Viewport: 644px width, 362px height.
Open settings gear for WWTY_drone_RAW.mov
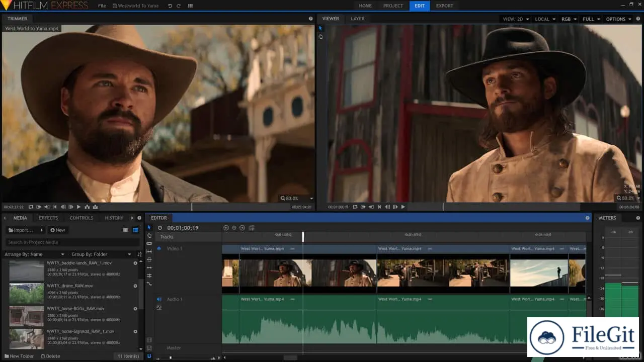[x=135, y=286]
